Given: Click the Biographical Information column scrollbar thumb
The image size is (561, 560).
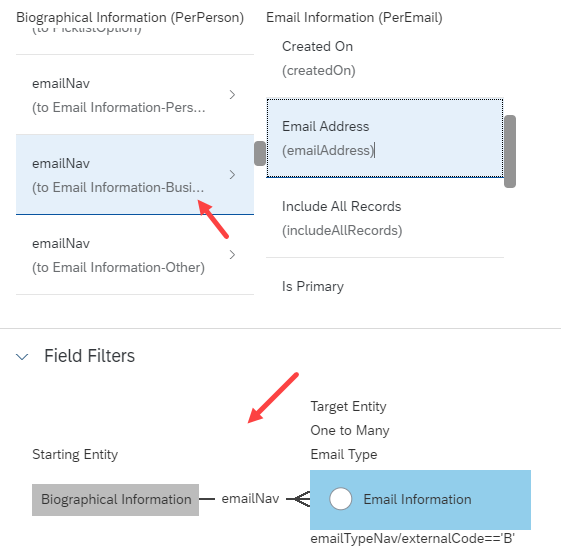Looking at the screenshot, I should point(260,154).
